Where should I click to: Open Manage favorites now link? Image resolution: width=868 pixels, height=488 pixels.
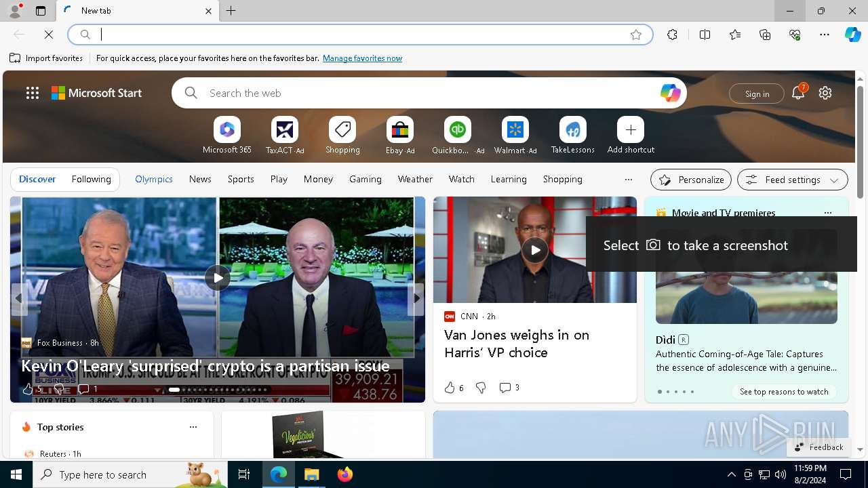(x=362, y=58)
